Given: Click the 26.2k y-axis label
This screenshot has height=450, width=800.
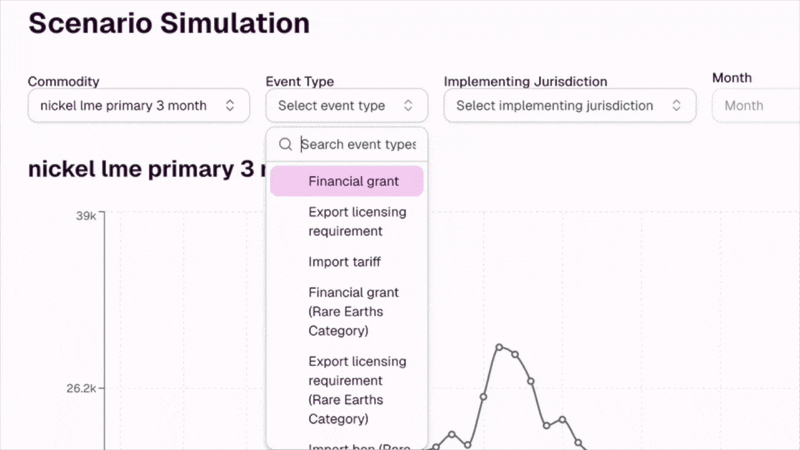Looking at the screenshot, I should coord(80,388).
